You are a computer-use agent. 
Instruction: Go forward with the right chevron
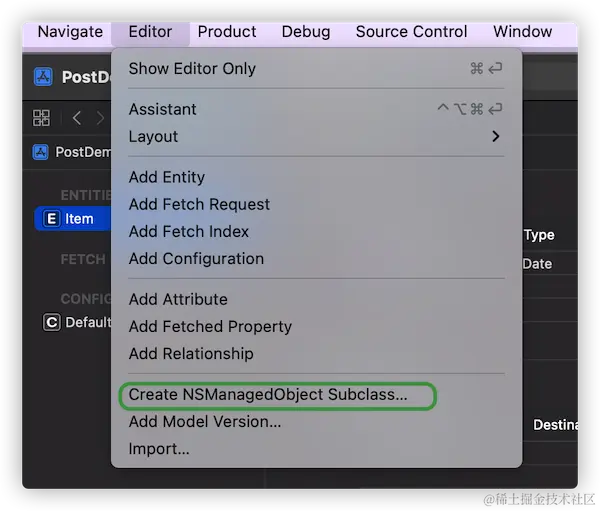tap(100, 118)
